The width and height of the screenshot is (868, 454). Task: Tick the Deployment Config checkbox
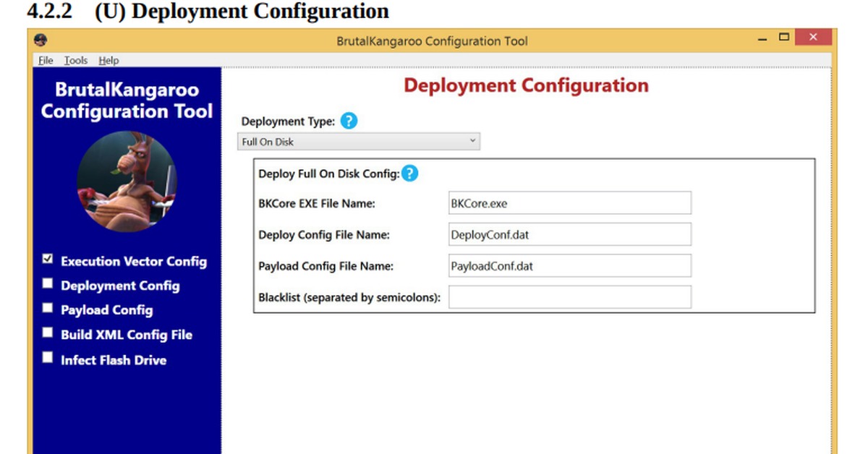(48, 283)
